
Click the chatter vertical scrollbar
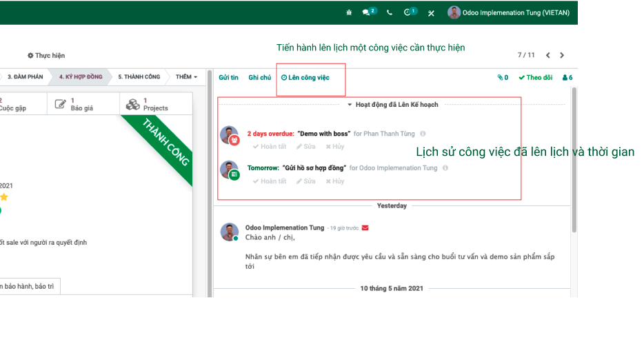point(574,160)
